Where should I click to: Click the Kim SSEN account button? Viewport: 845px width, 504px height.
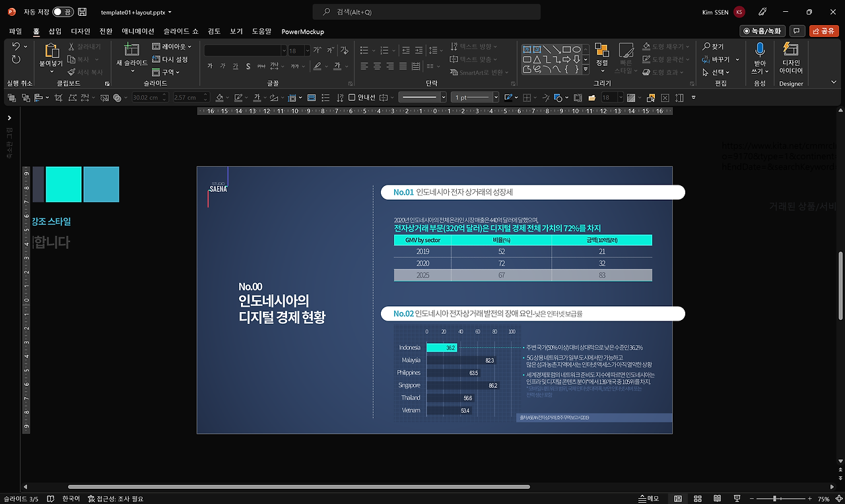click(x=724, y=12)
